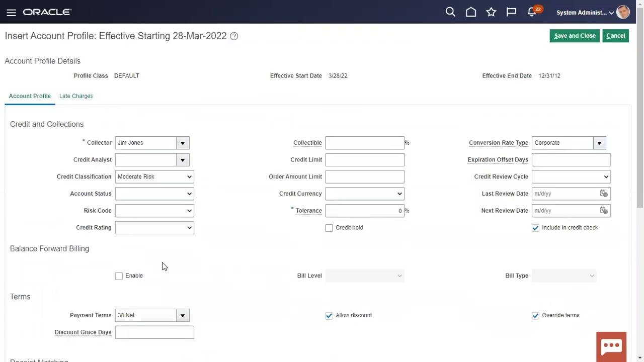Open the Watchlist flag icon
This screenshot has height=362, width=644.
[x=511, y=12]
